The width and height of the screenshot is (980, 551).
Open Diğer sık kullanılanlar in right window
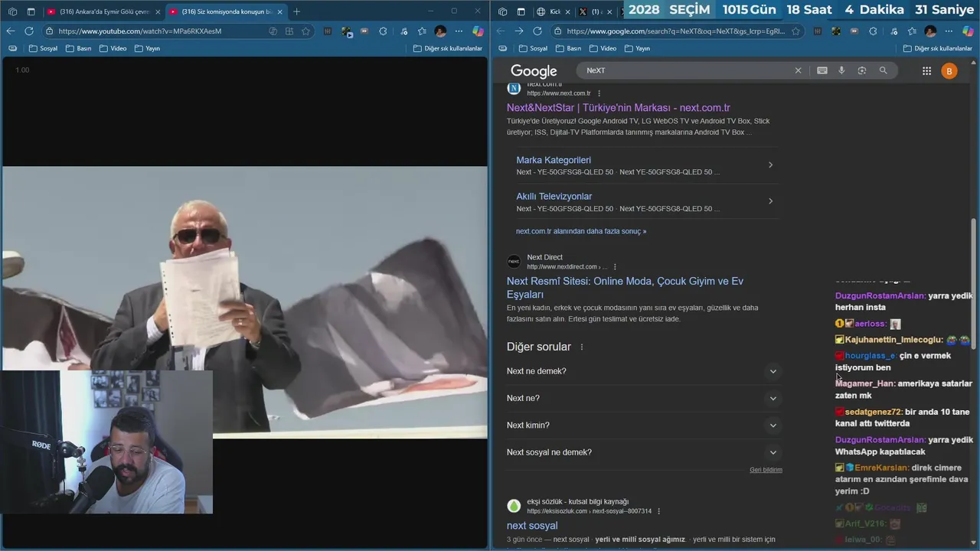click(938, 48)
